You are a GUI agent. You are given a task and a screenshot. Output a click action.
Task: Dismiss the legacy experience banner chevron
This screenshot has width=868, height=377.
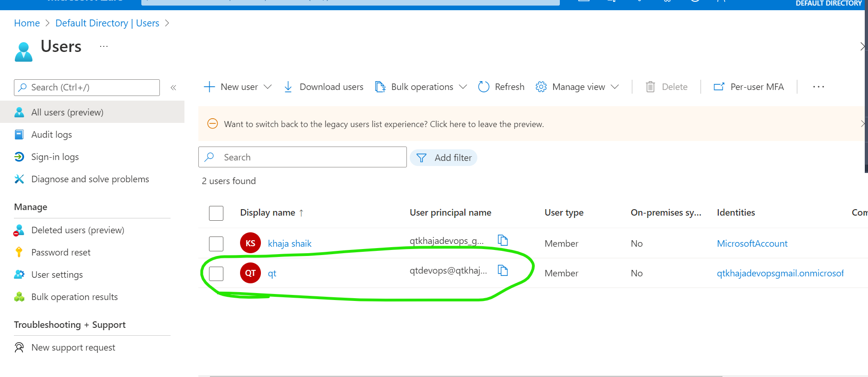click(862, 124)
